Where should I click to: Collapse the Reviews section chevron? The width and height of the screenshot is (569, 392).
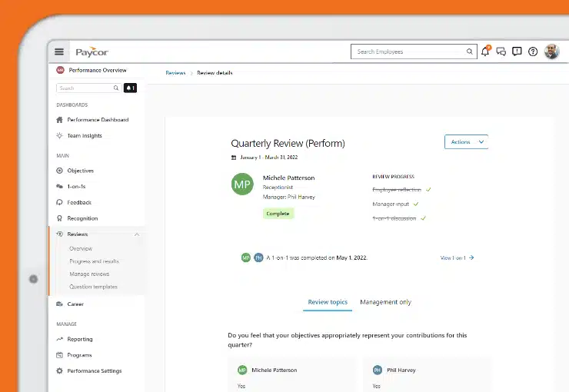pyautogui.click(x=137, y=234)
